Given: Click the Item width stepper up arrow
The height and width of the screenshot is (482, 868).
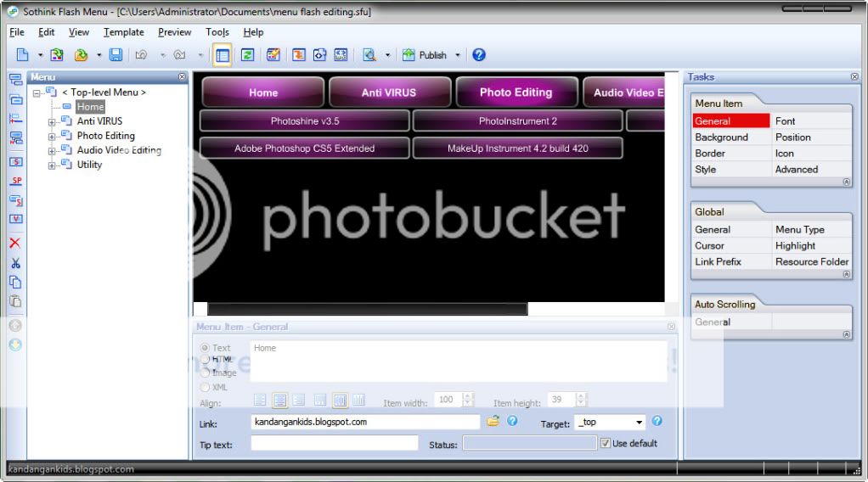Looking at the screenshot, I should [468, 395].
